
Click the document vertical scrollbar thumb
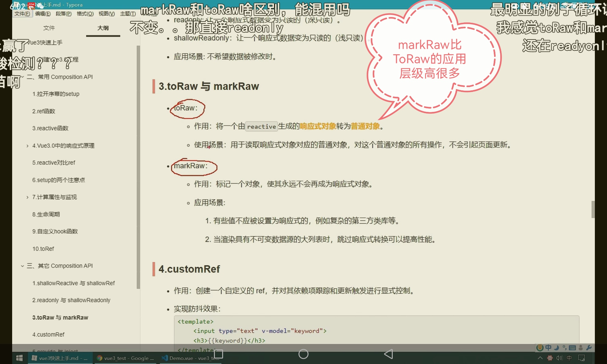click(593, 209)
